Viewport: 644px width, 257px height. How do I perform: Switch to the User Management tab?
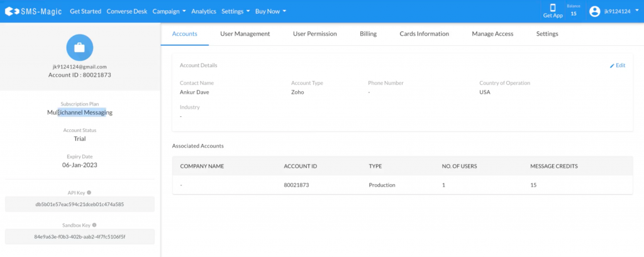245,34
